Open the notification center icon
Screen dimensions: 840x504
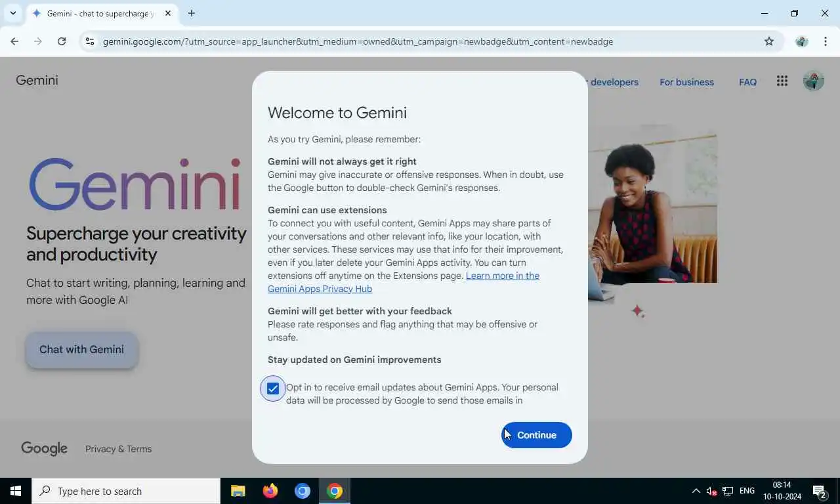point(820,491)
